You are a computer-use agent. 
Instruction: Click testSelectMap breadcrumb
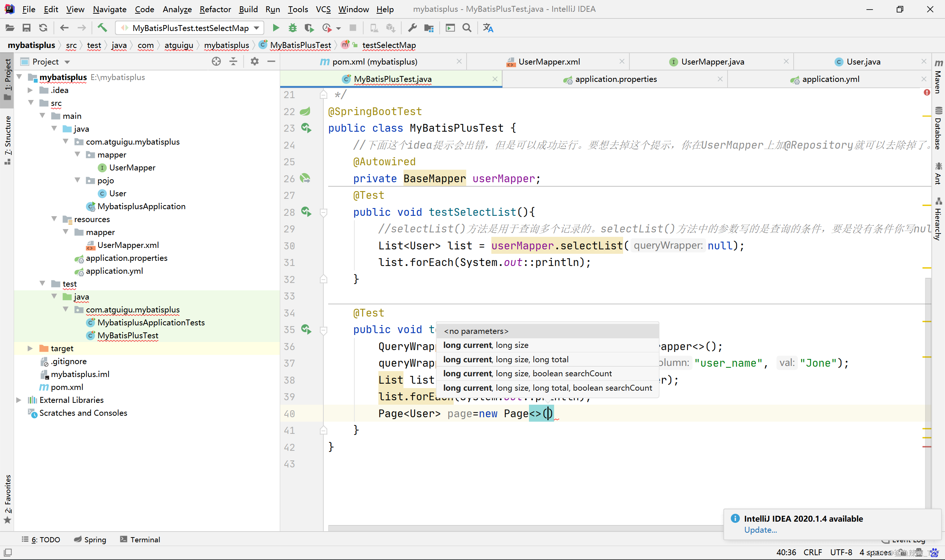[389, 45]
